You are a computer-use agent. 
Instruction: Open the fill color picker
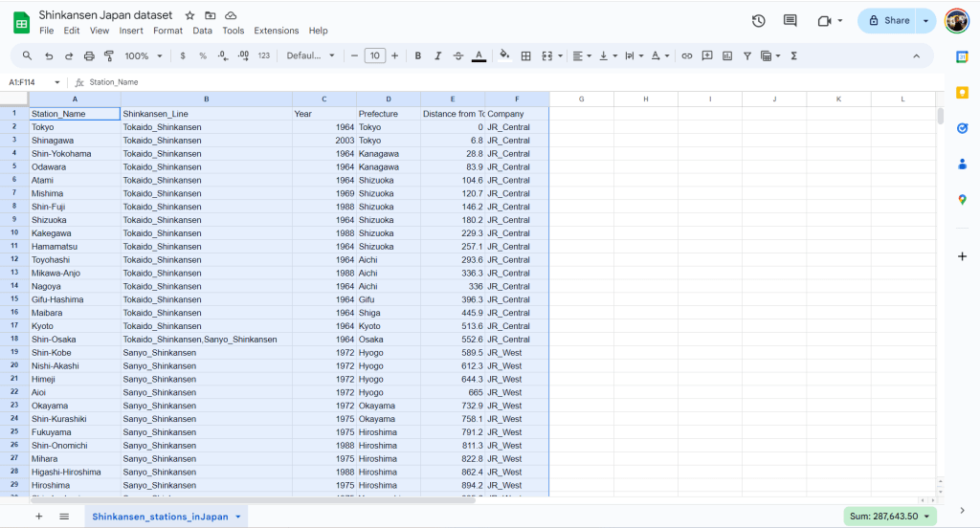pyautogui.click(x=504, y=55)
